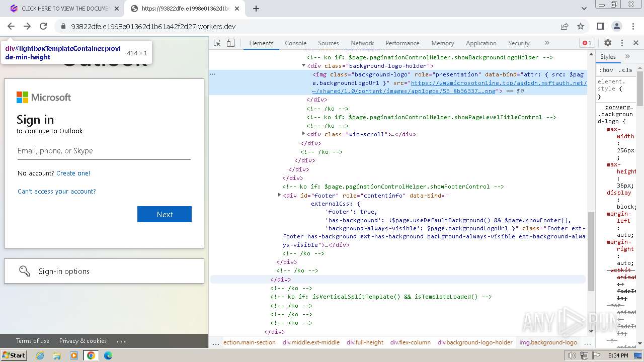Reload the current page
This screenshot has height=362, width=644.
pos(43,26)
